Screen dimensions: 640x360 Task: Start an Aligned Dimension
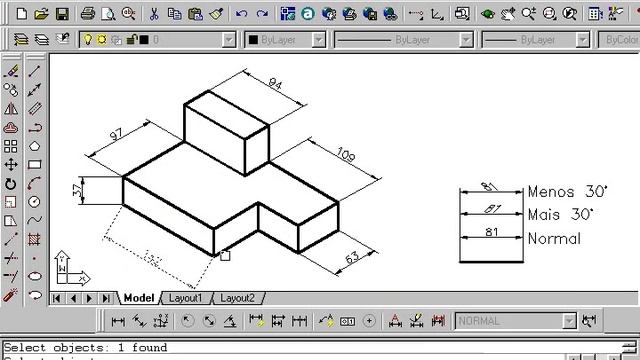click(x=139, y=322)
